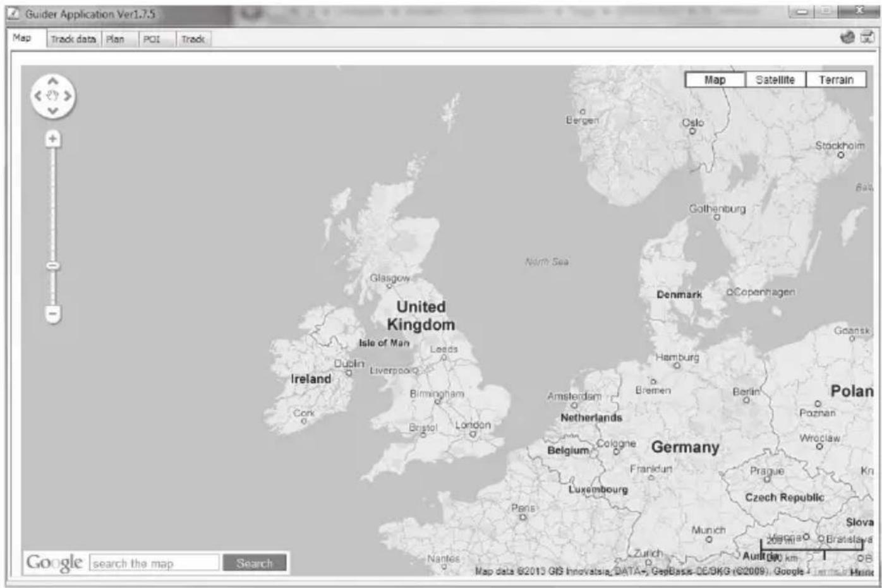Screen dimensions: 882x588
Task: Click the Zurich city label
Action: (x=648, y=553)
